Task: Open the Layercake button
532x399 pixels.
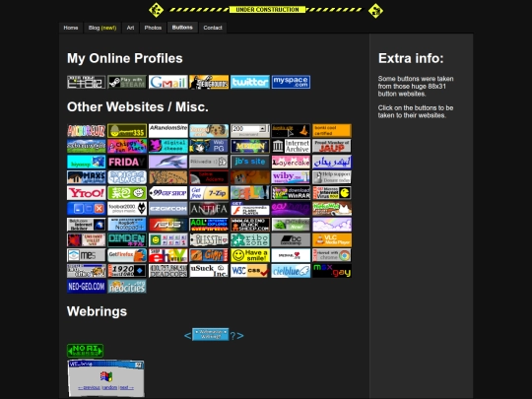Action: pos(291,162)
